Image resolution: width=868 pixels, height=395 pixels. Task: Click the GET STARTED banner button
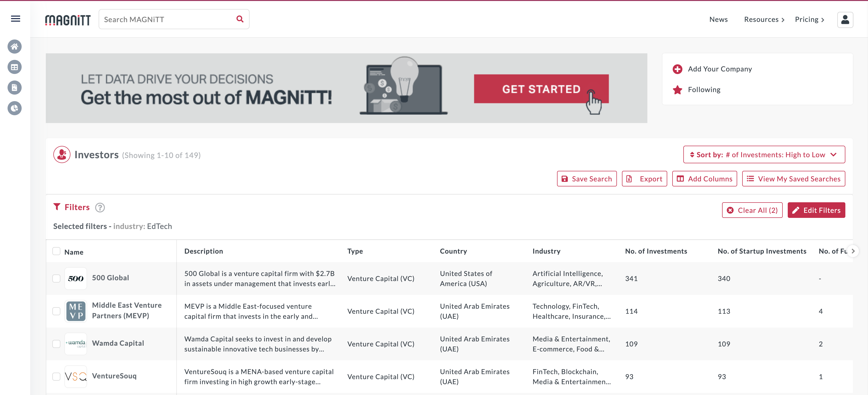541,89
